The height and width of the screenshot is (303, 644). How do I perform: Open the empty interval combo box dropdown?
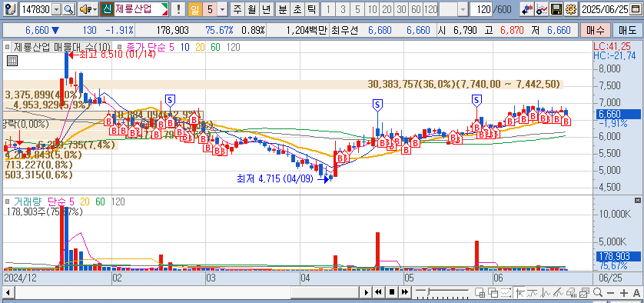463,8
